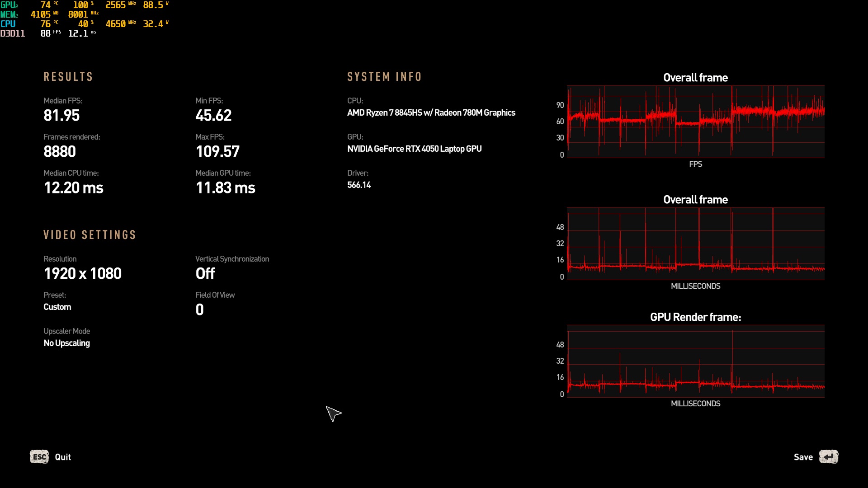The width and height of the screenshot is (868, 488).
Task: Click the Frames rendered value 8880
Action: 60,152
